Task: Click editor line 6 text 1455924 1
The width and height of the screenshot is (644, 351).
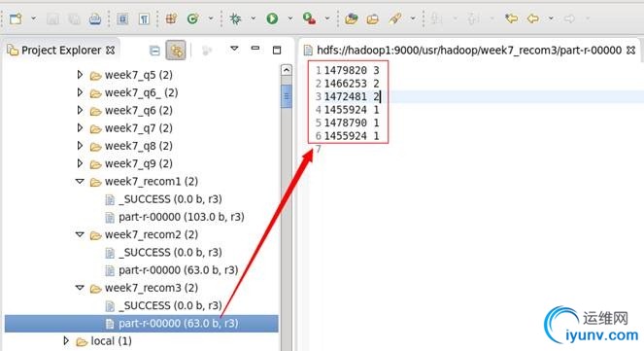Action: pyautogui.click(x=352, y=135)
